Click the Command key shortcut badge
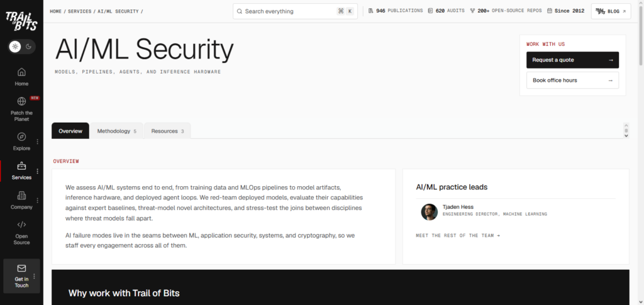This screenshot has height=305, width=644. (x=340, y=11)
